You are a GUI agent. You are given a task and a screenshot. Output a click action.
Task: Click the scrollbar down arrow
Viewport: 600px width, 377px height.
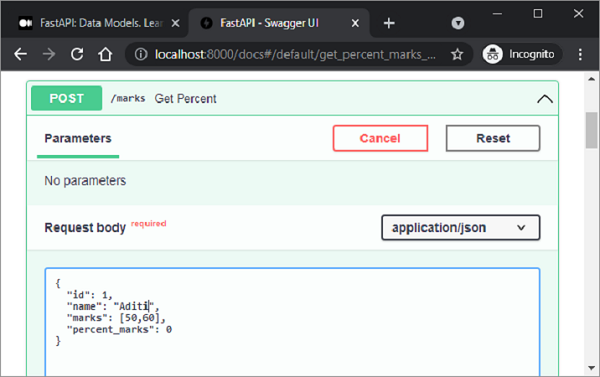pyautogui.click(x=591, y=368)
